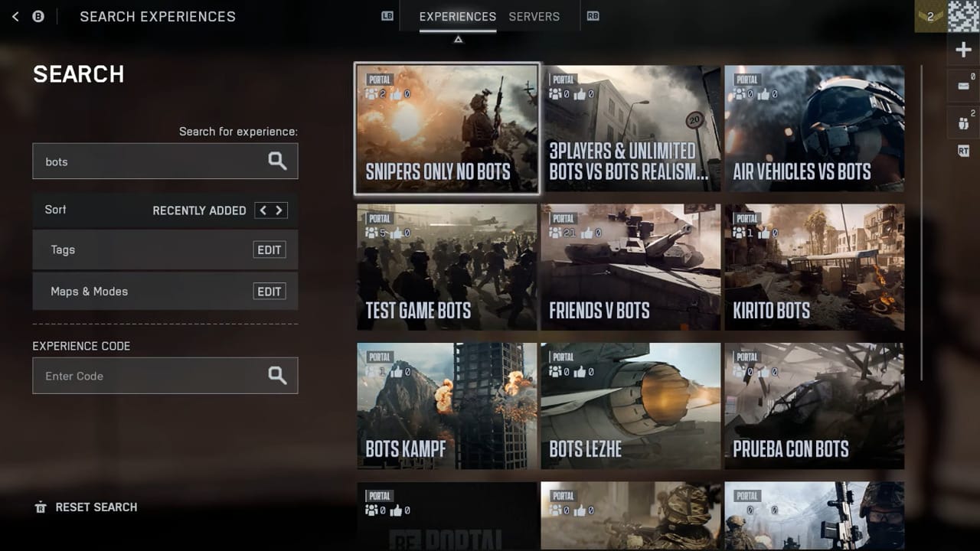Switch to the Servers tab
The height and width of the screenshot is (551, 980).
click(x=534, y=16)
